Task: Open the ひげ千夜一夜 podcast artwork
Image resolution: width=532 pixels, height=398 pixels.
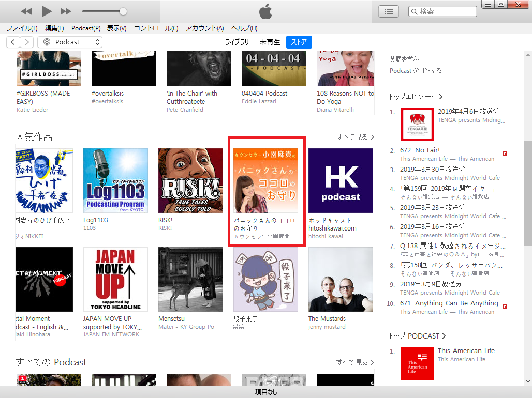Action: tap(44, 181)
